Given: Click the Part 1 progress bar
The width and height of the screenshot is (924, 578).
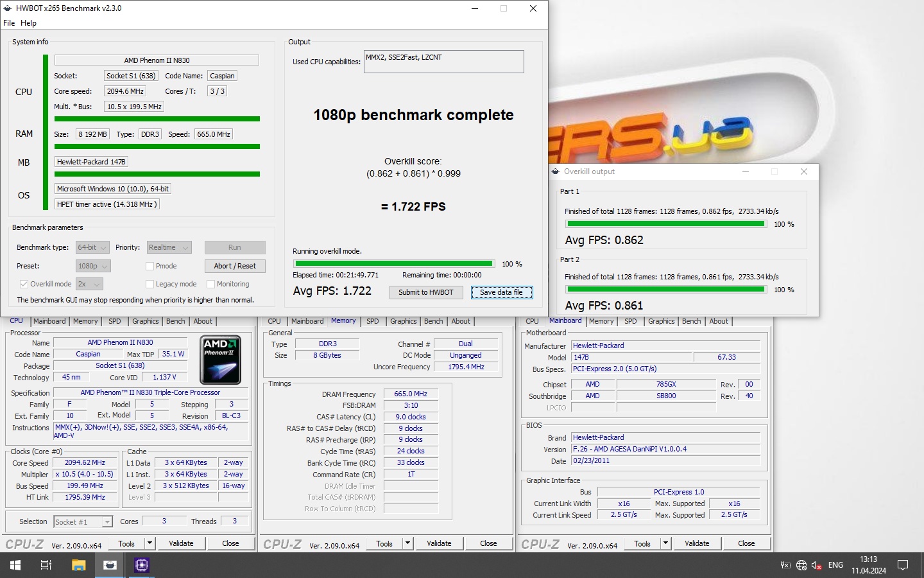Looking at the screenshot, I should 665,224.
